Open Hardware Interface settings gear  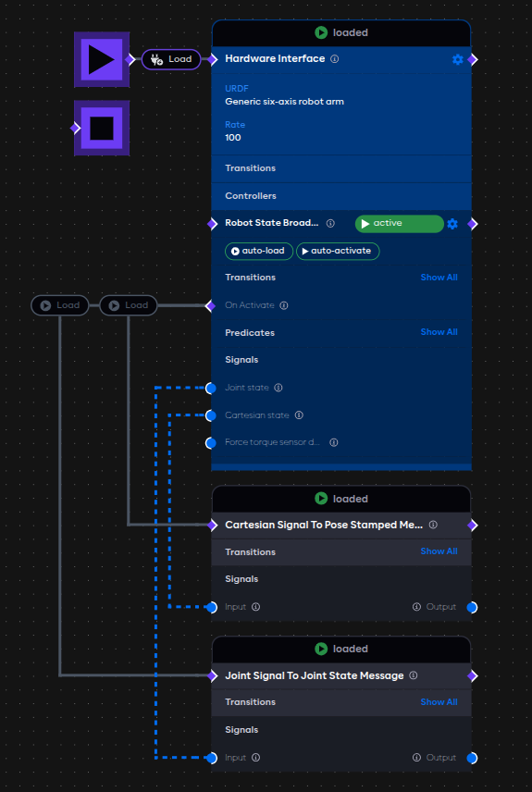[x=458, y=59]
